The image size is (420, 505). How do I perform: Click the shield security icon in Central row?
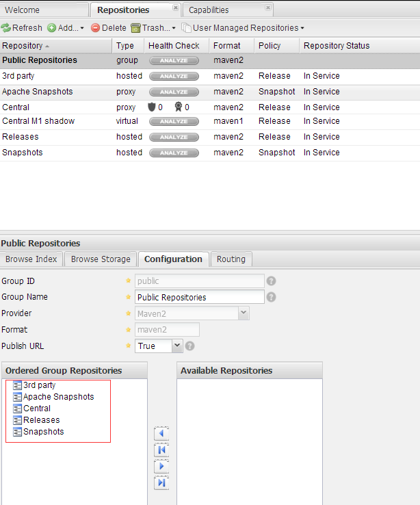click(x=152, y=107)
